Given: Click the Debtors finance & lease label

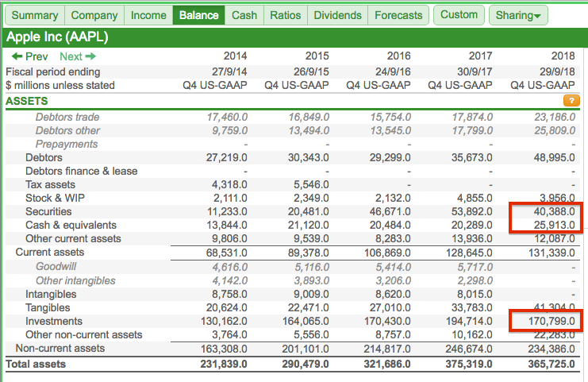Looking at the screenshot, I should [x=82, y=171].
